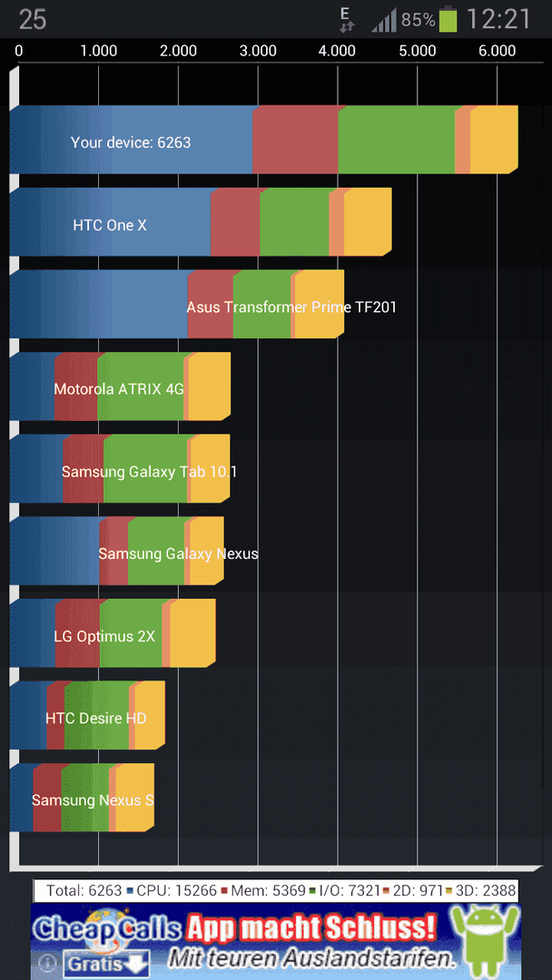Tap the yellow 3D segment of HTC One X bar
552x980 pixels.
click(x=368, y=222)
